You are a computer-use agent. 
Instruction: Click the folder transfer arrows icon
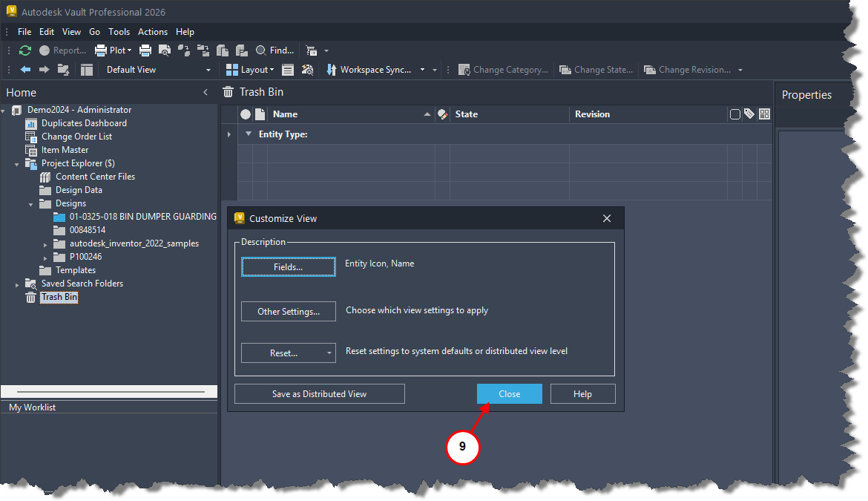[203, 51]
